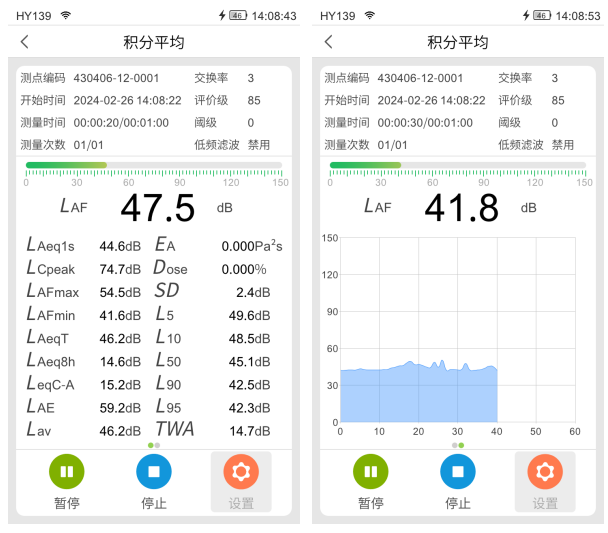The width and height of the screenshot is (608, 533).
Task: Select page indicator dots under statistics list
Action: [x=152, y=444]
